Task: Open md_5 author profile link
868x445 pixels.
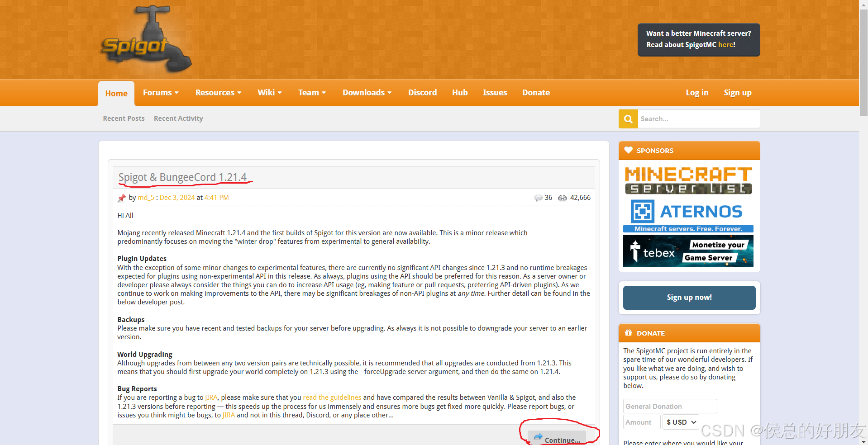Action: 146,198
